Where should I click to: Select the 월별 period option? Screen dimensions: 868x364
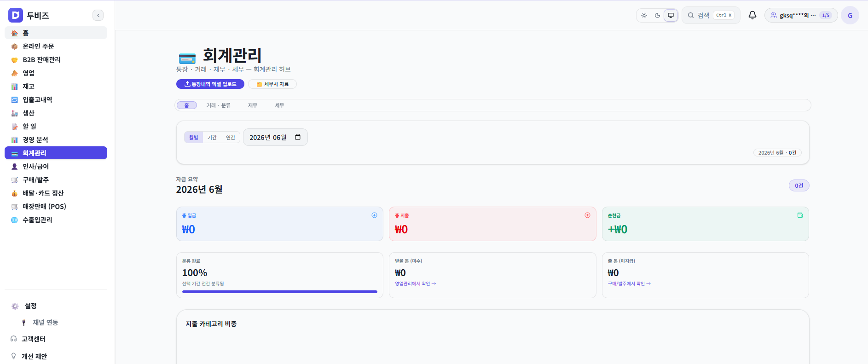pos(193,137)
